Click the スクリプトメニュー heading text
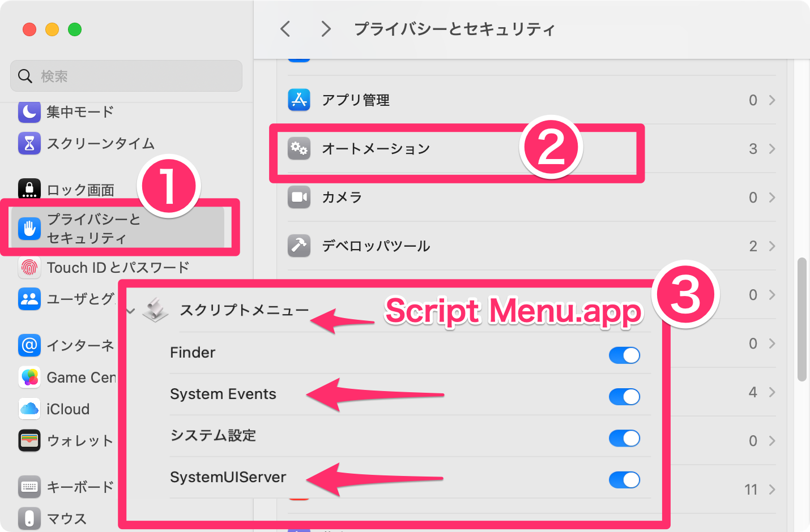The height and width of the screenshot is (532, 810). pos(244,310)
